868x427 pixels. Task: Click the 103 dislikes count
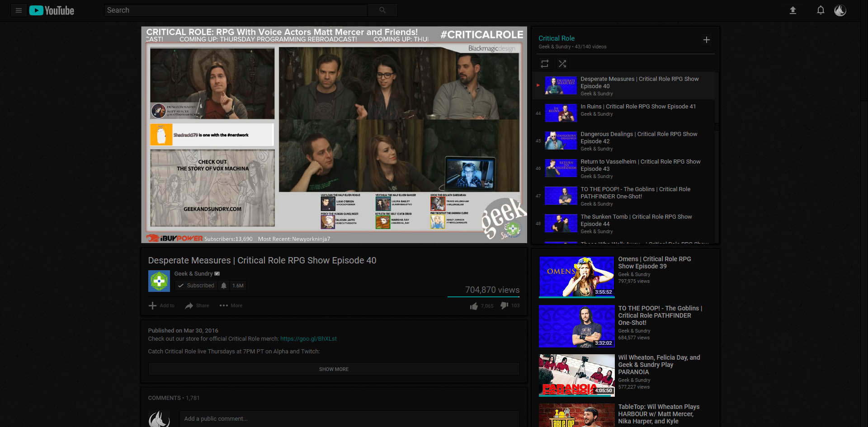pos(515,306)
